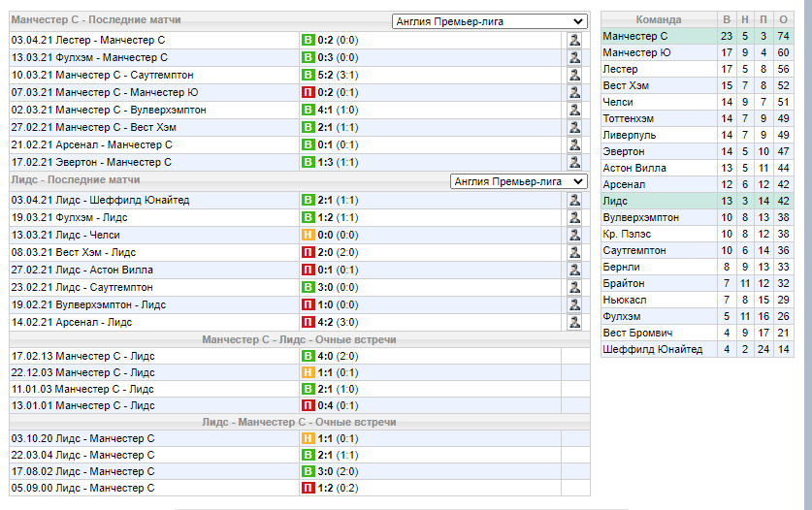
Task: Open lineup icon for Эвертон - Манчестер С match
Action: click(574, 162)
